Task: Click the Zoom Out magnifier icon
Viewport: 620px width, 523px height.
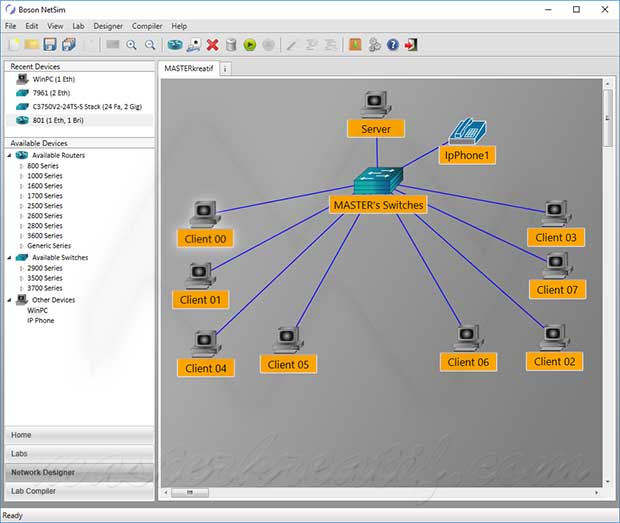Action: click(x=150, y=45)
